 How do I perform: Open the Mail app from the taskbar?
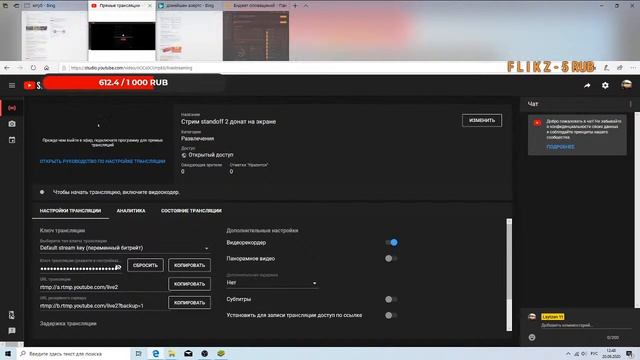point(188,353)
